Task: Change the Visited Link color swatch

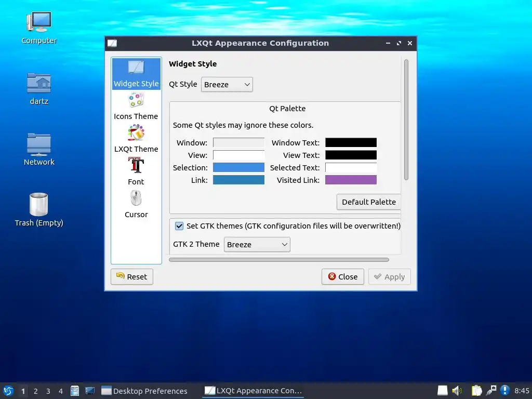Action: [351, 180]
